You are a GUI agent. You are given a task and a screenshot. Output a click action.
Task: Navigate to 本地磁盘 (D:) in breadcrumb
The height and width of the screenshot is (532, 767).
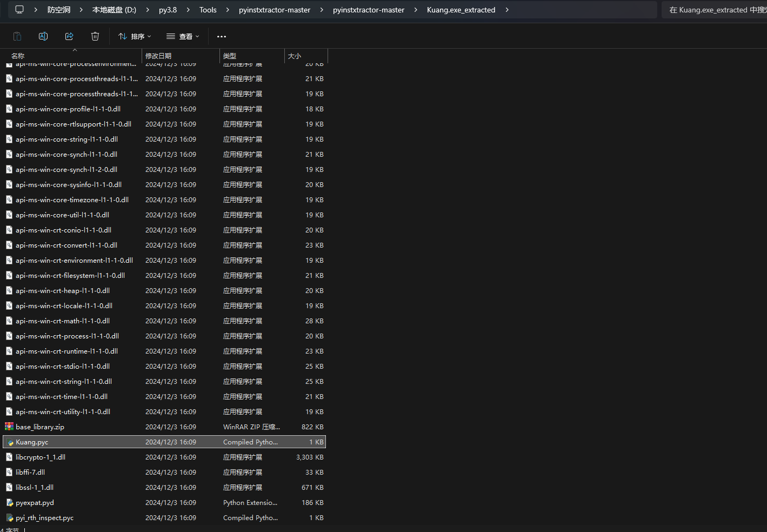click(x=114, y=10)
